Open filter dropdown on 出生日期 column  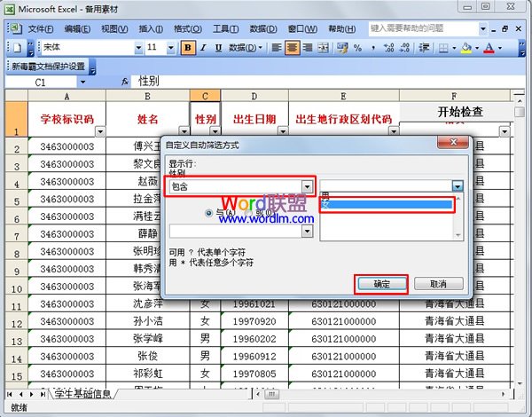283,131
